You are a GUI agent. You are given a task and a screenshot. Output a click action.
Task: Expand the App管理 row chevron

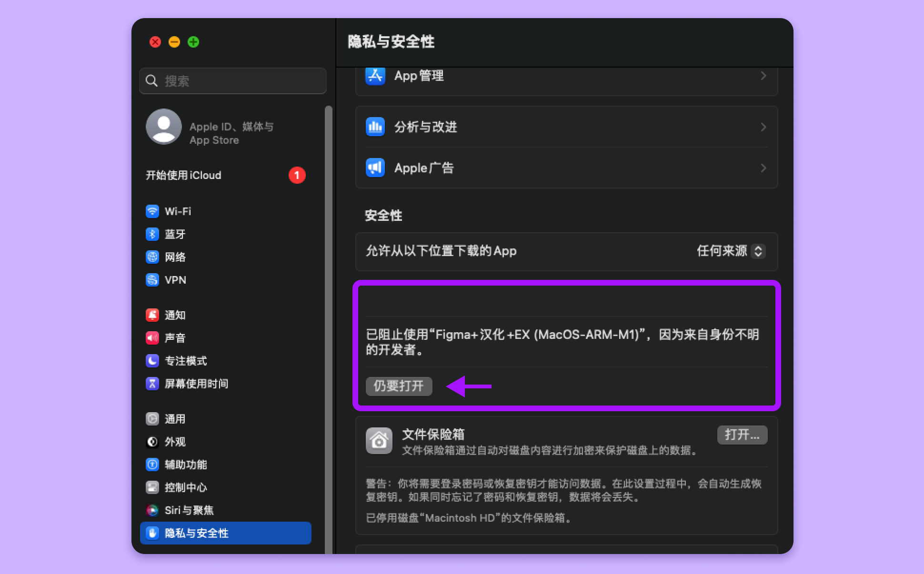(763, 76)
